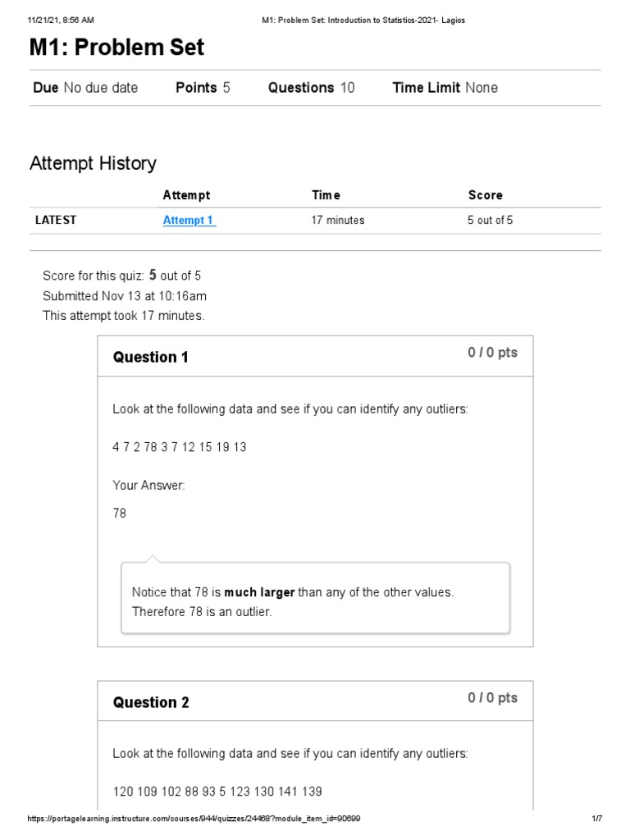
Task: Click the Time Limit None field
Action: click(x=445, y=88)
